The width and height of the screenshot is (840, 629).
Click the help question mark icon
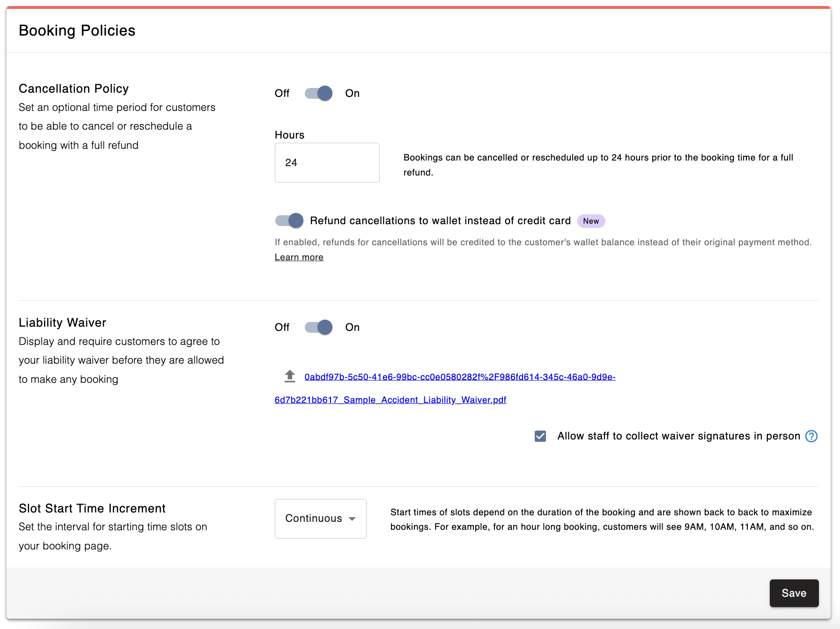pos(811,436)
